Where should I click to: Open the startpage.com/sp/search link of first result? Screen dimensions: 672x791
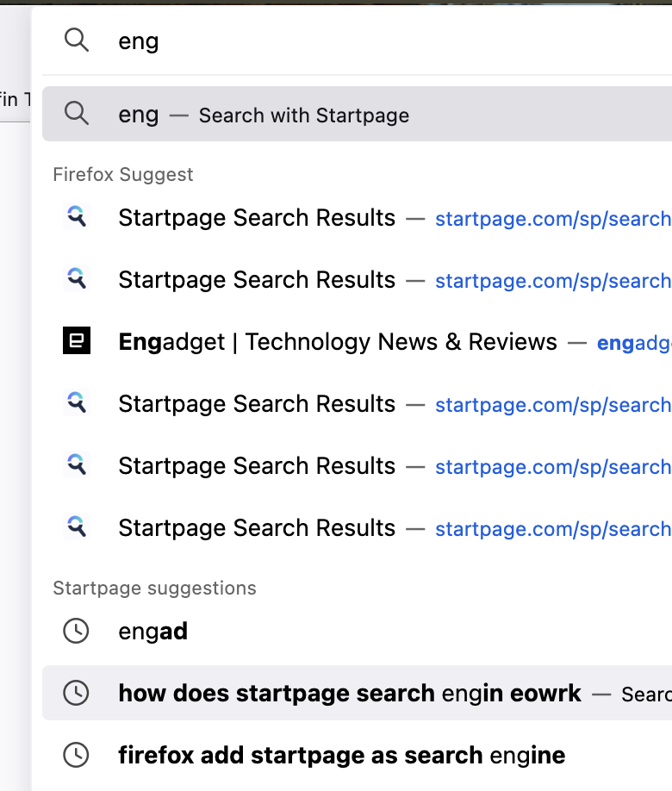(x=553, y=219)
